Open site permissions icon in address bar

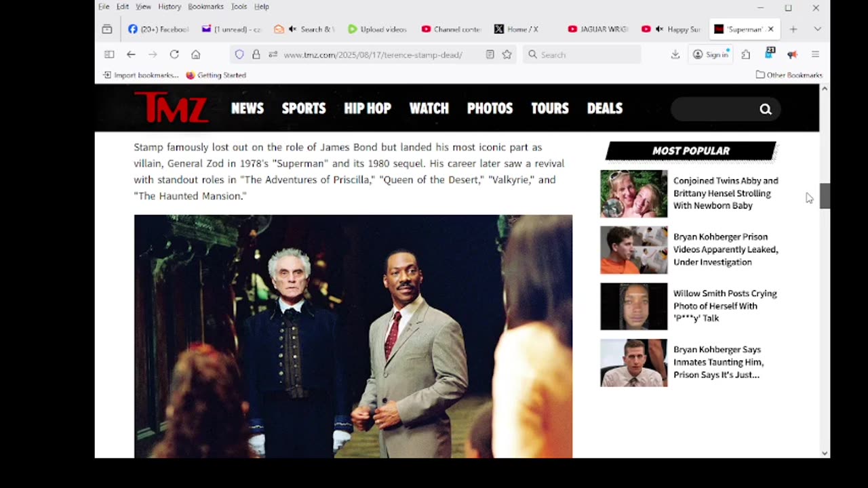pyautogui.click(x=272, y=55)
